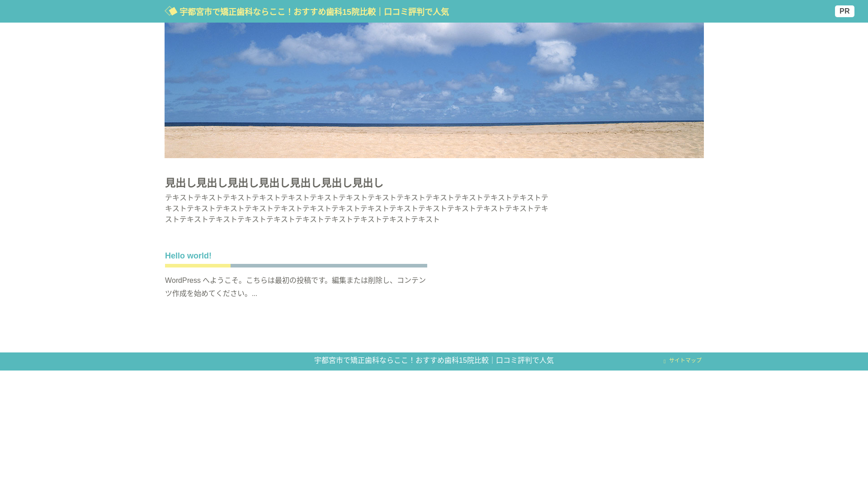Click the 見出し heading text
868x488 pixels.
click(274, 183)
